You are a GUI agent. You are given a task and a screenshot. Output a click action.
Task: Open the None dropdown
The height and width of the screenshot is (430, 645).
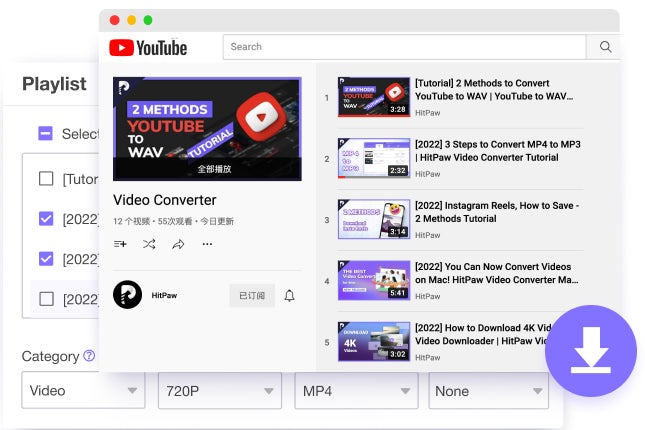click(489, 390)
